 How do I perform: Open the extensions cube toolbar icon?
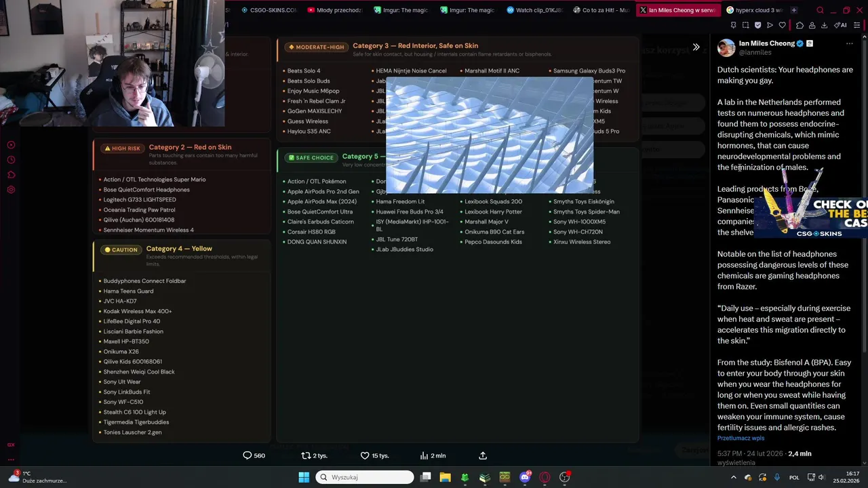800,25
